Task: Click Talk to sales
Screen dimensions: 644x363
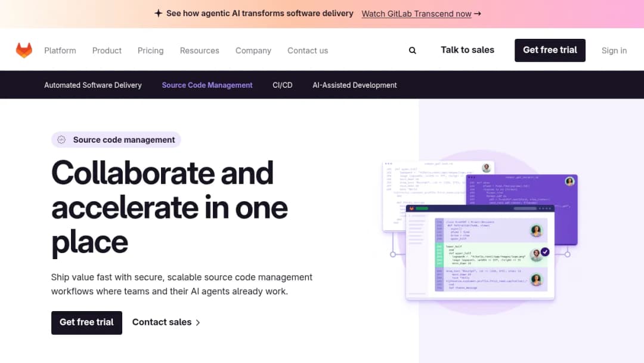Action: [467, 50]
